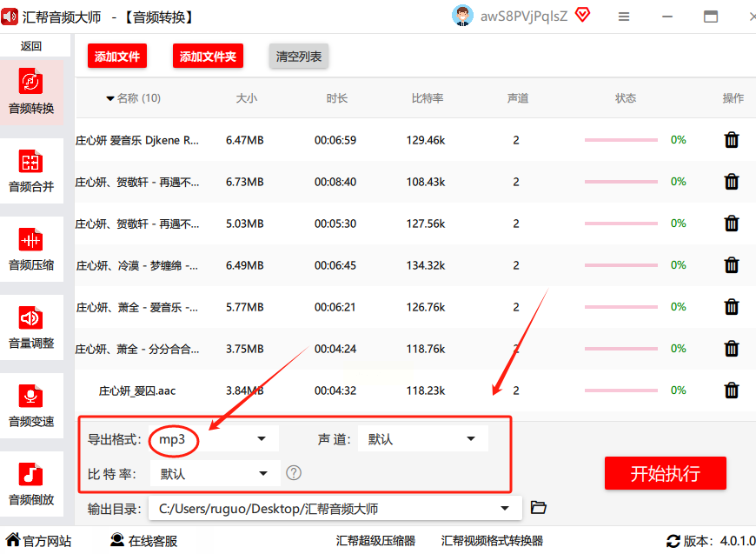The image size is (756, 554).
Task: Open the 比特率 默认 dropdown
Action: point(215,474)
